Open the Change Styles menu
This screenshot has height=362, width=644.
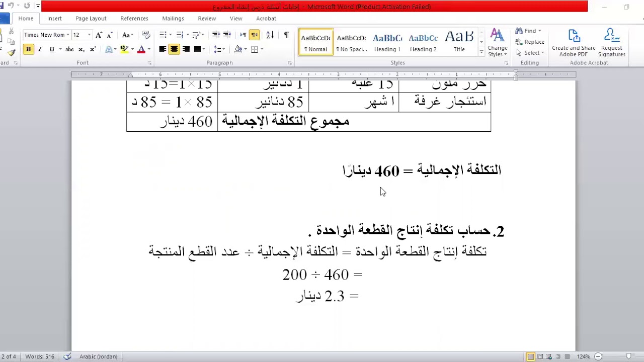click(498, 43)
